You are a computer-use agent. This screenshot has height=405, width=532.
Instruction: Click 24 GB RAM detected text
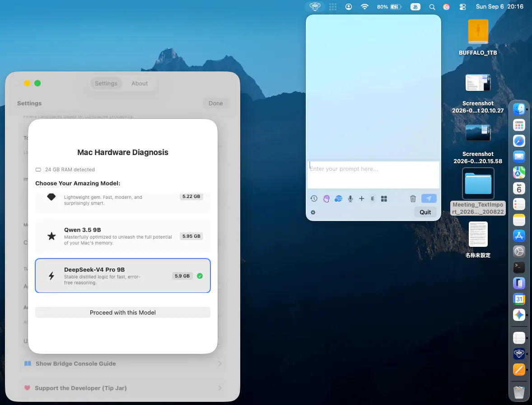(x=70, y=170)
